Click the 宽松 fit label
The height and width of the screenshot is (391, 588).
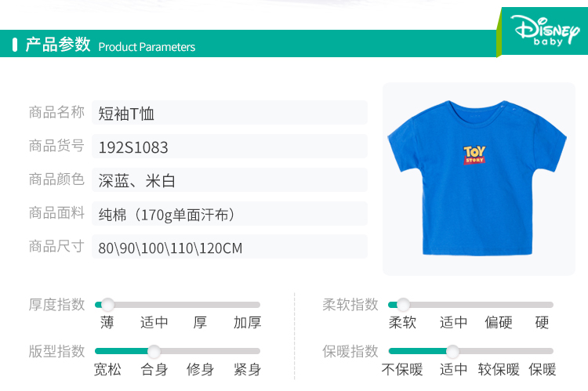tap(107, 370)
